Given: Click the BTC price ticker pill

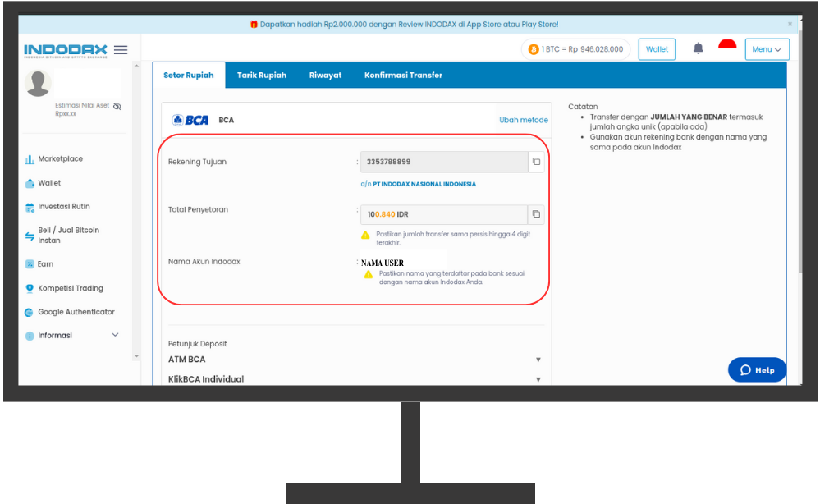Looking at the screenshot, I should point(575,49).
